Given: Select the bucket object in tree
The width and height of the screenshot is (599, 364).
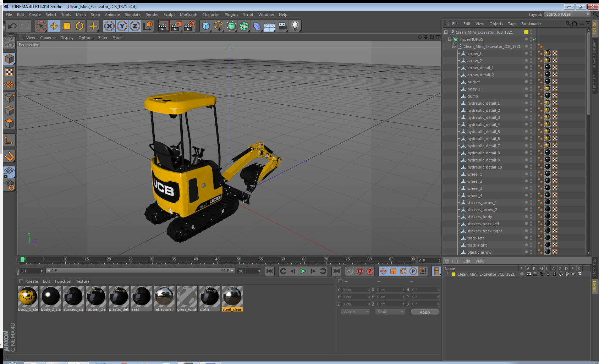Looking at the screenshot, I should tap(473, 82).
